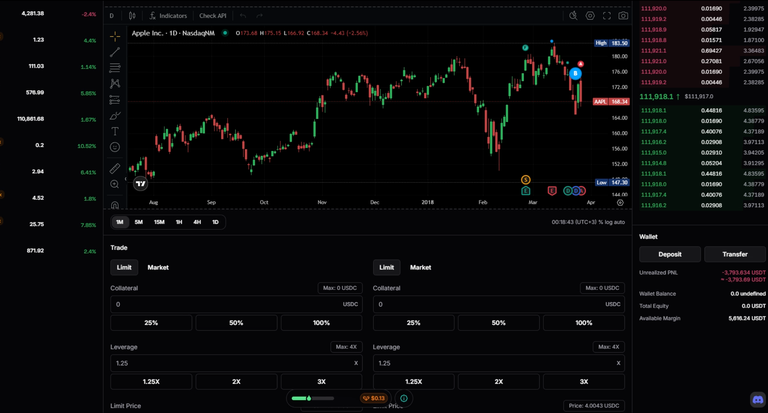The image size is (768, 413).
Task: Set left collateral to 100%
Action: (x=321, y=323)
